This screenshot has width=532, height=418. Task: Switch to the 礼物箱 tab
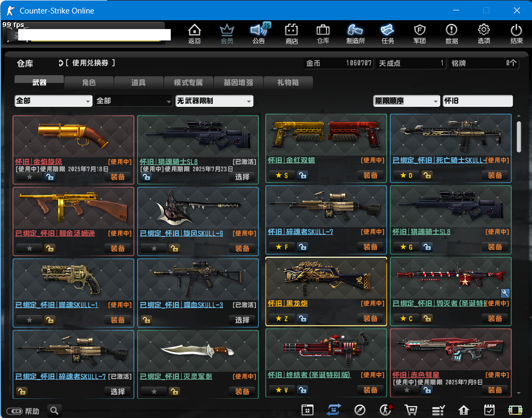pyautogui.click(x=288, y=82)
